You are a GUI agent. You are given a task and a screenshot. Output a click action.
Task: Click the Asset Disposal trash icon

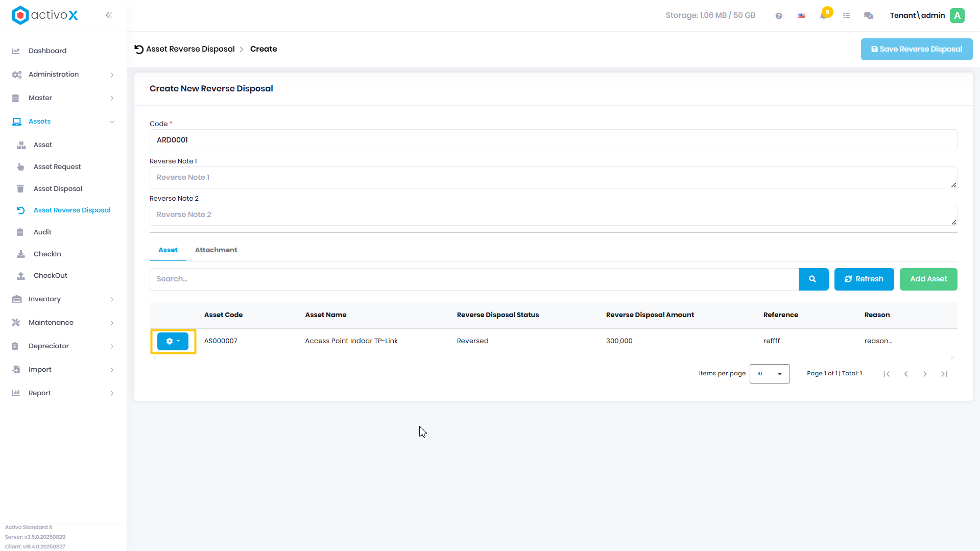[x=20, y=189]
